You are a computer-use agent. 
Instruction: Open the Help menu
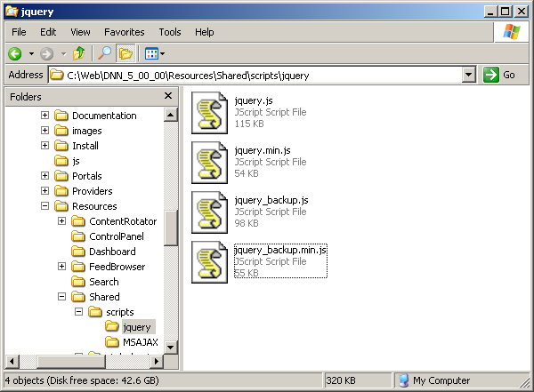pyautogui.click(x=205, y=32)
